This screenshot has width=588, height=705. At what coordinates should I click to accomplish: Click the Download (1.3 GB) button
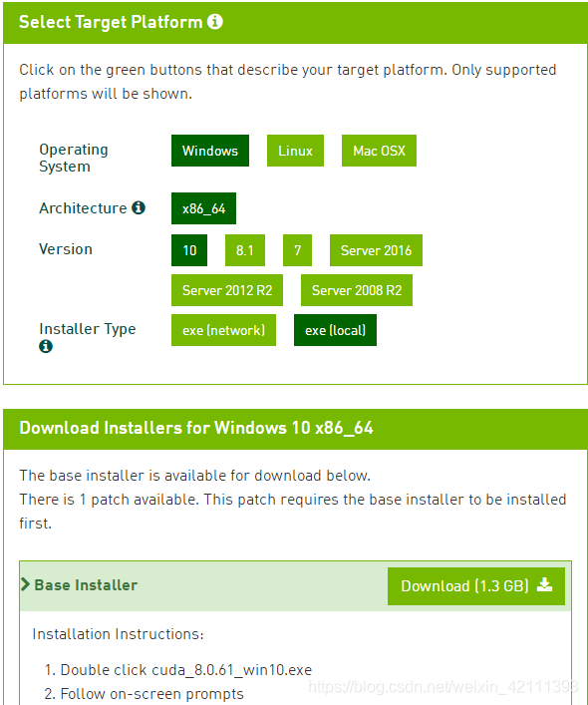(x=476, y=586)
